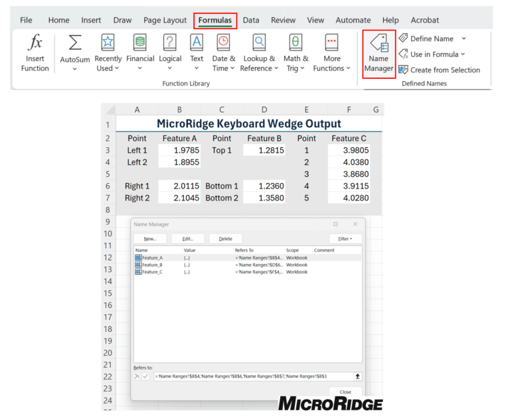The height and width of the screenshot is (420, 510).
Task: Click cell with value 1.2815
Action: [x=264, y=150]
